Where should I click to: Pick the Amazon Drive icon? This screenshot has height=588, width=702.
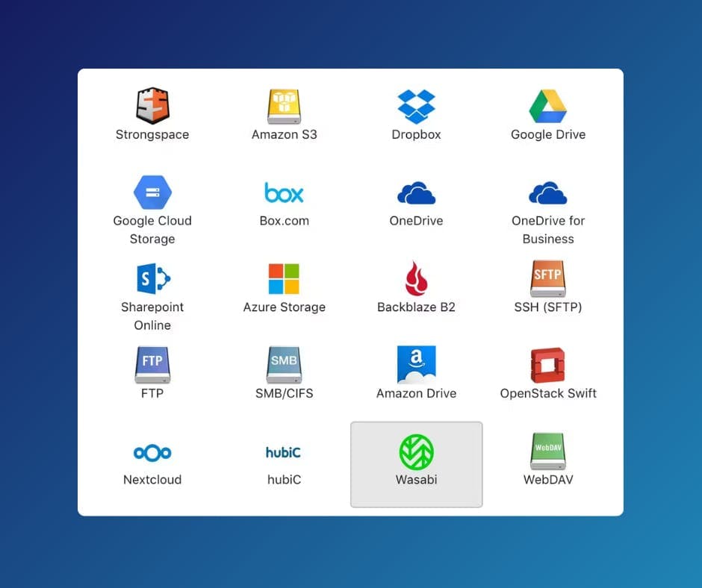coord(417,365)
